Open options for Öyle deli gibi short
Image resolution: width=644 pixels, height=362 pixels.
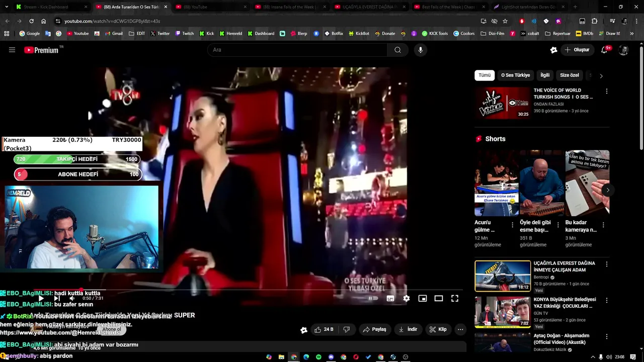[558, 225]
